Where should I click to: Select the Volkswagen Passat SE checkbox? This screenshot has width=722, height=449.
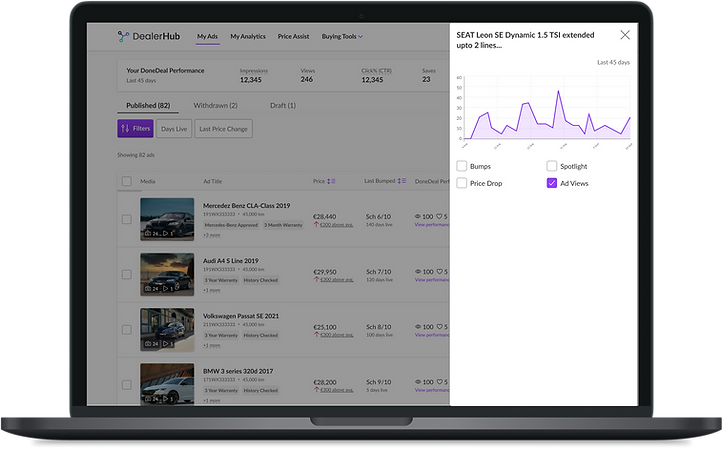tap(127, 330)
